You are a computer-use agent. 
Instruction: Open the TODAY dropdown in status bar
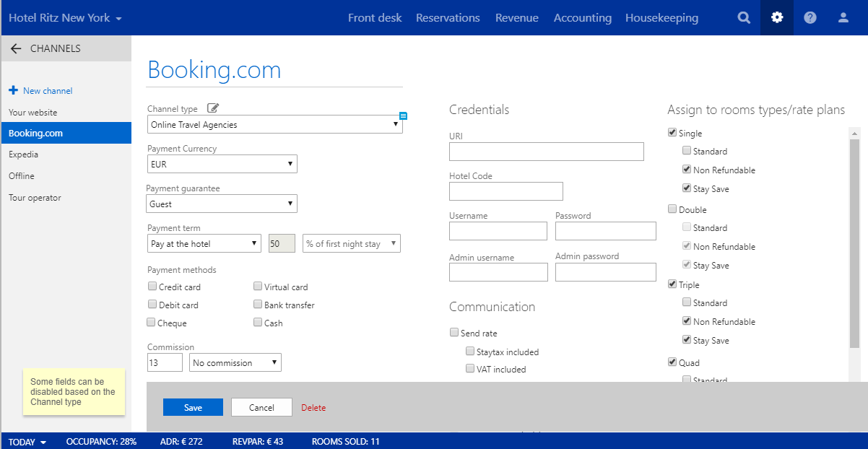[x=27, y=442]
